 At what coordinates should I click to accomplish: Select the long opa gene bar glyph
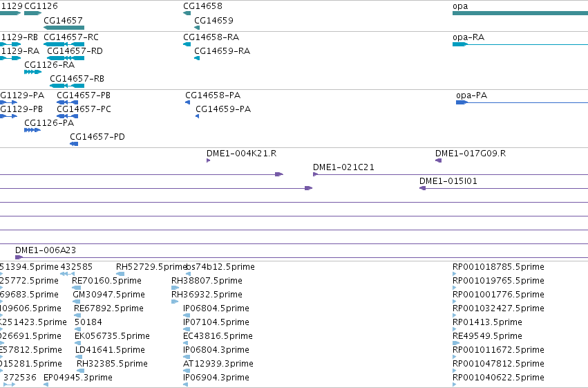(x=520, y=13)
